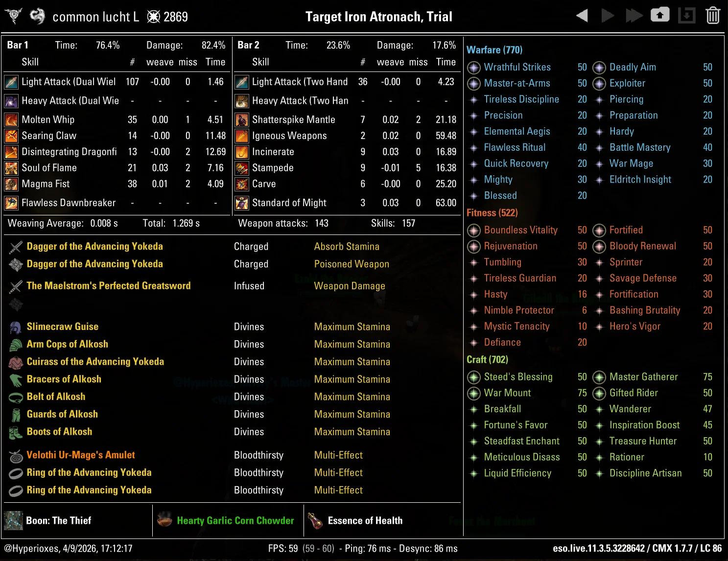Select the Boon: The Thief mundus icon
This screenshot has width=728, height=561.
[x=13, y=520]
